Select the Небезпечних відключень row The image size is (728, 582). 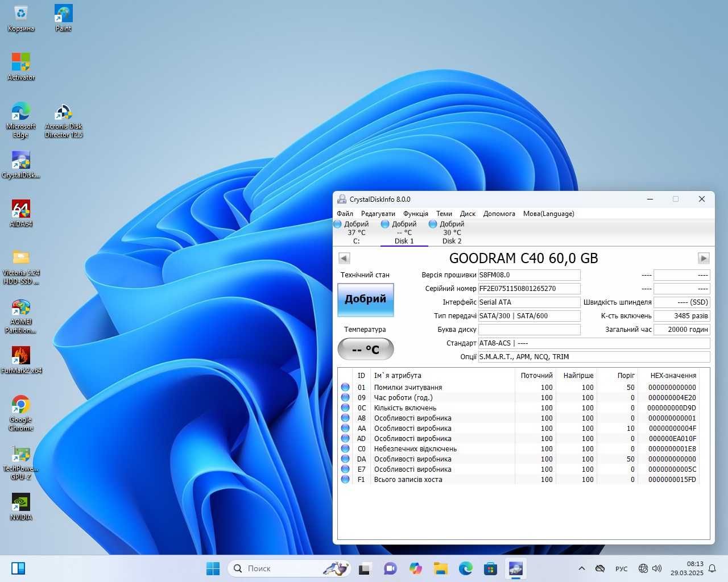(518, 449)
